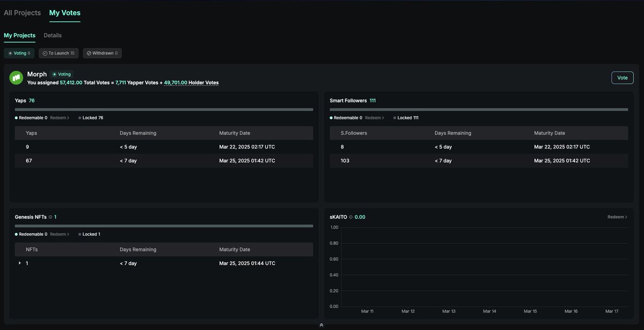Select the Smart Followers row with 103
644x330 pixels.
[479, 161]
